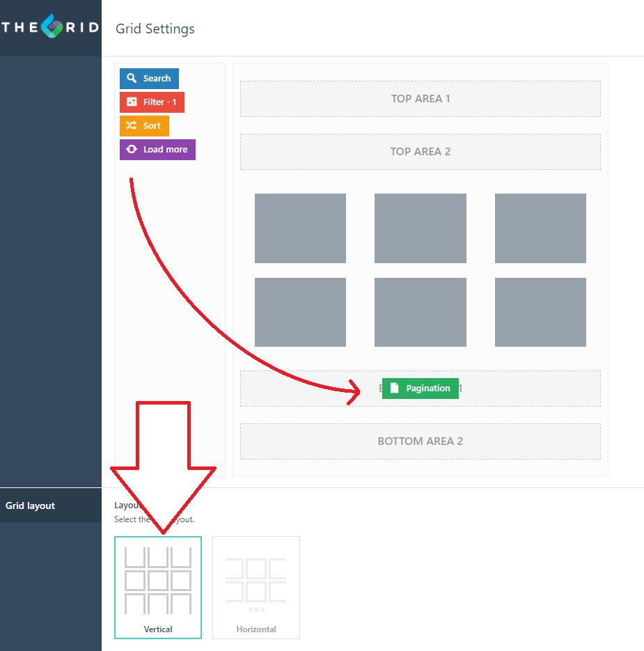Click the Sort element label
Viewport: 644px width, 651px height.
[152, 126]
